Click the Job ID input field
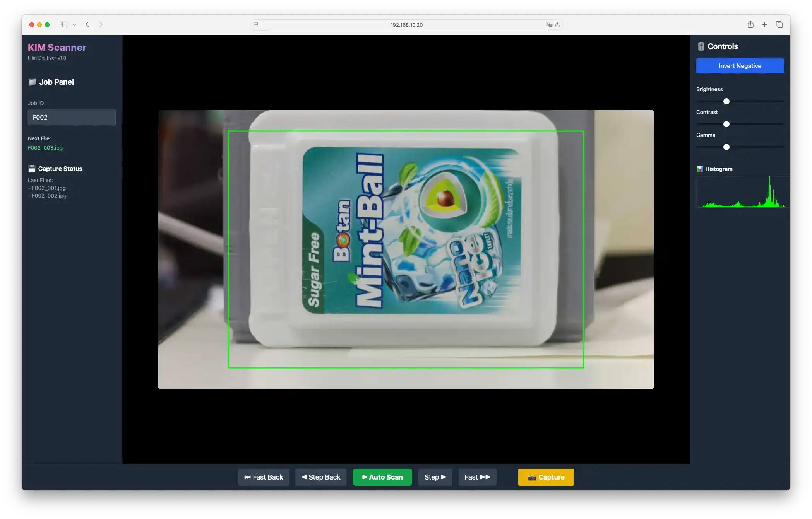The height and width of the screenshot is (519, 812). 72,117
